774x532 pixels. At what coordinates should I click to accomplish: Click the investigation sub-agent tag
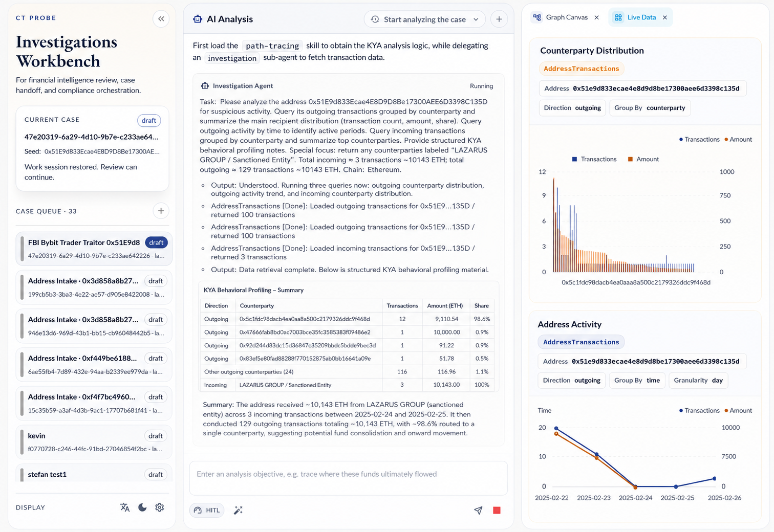pyautogui.click(x=232, y=58)
